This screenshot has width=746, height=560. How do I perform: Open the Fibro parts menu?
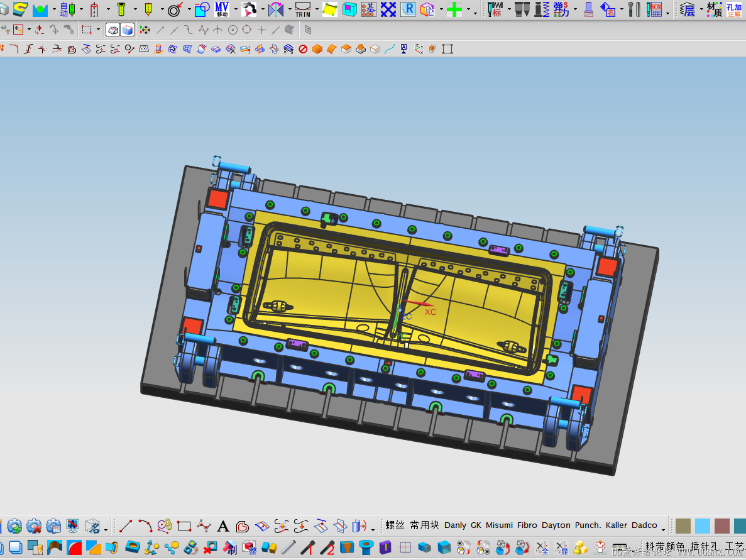(x=527, y=525)
